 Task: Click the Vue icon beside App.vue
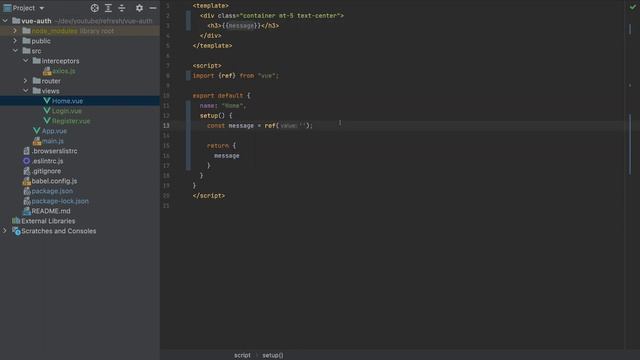(x=37, y=131)
